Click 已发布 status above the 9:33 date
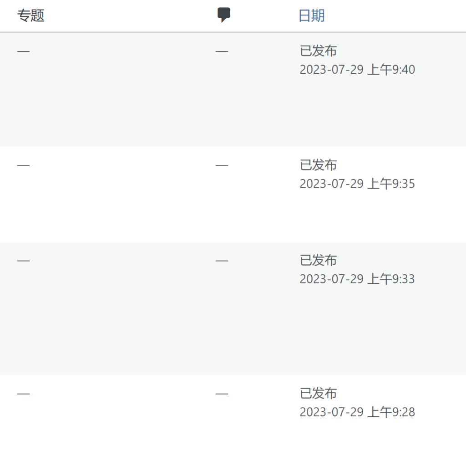 tap(318, 260)
